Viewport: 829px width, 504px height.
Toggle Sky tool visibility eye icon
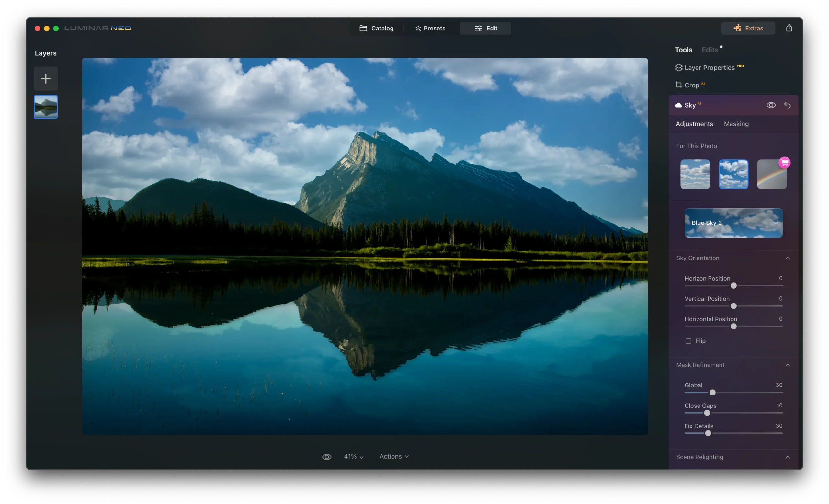(x=771, y=105)
